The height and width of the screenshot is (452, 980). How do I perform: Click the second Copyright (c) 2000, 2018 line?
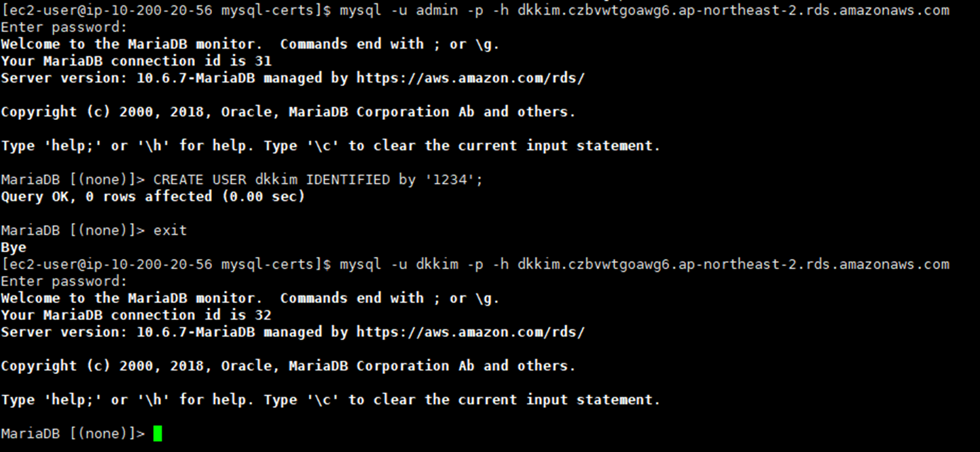[x=288, y=366]
